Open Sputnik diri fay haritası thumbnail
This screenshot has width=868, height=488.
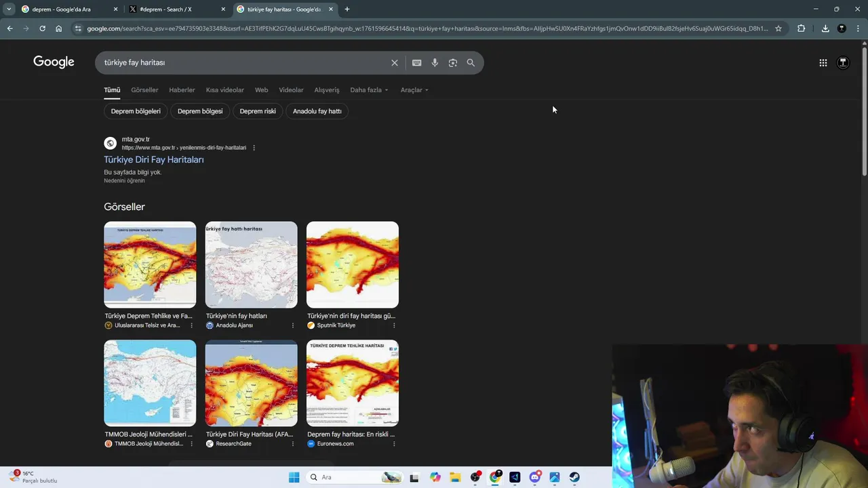point(353,264)
